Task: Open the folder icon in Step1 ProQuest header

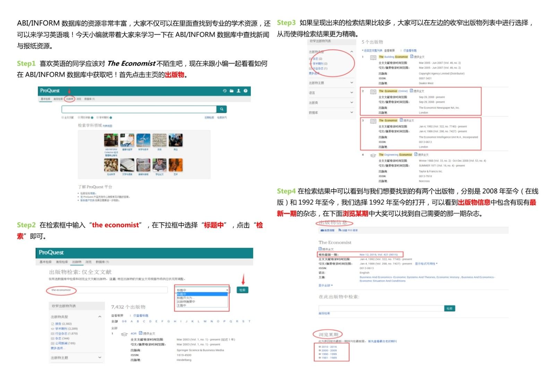Action: pos(231,91)
